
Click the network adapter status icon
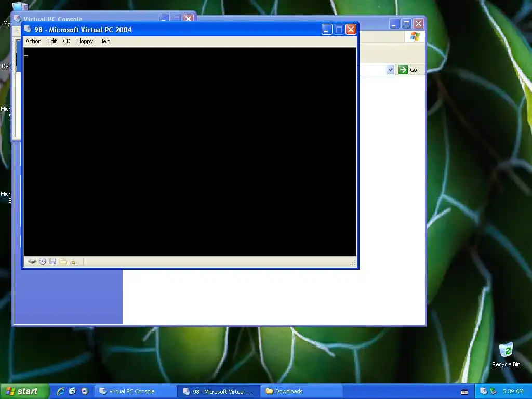pos(73,261)
